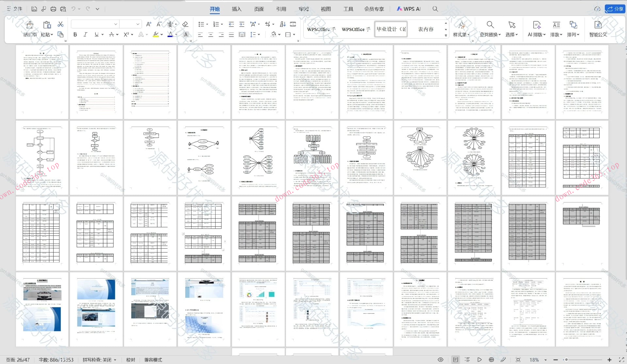Screen dimensions: 627x364
Task: Toggle eye protection mode in status bar
Action: click(441, 359)
